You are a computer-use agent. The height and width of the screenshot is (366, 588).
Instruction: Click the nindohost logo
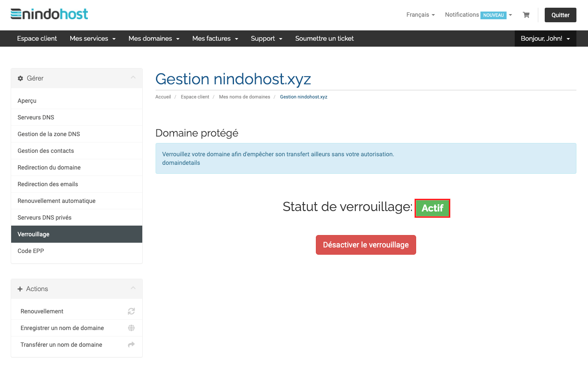[49, 14]
